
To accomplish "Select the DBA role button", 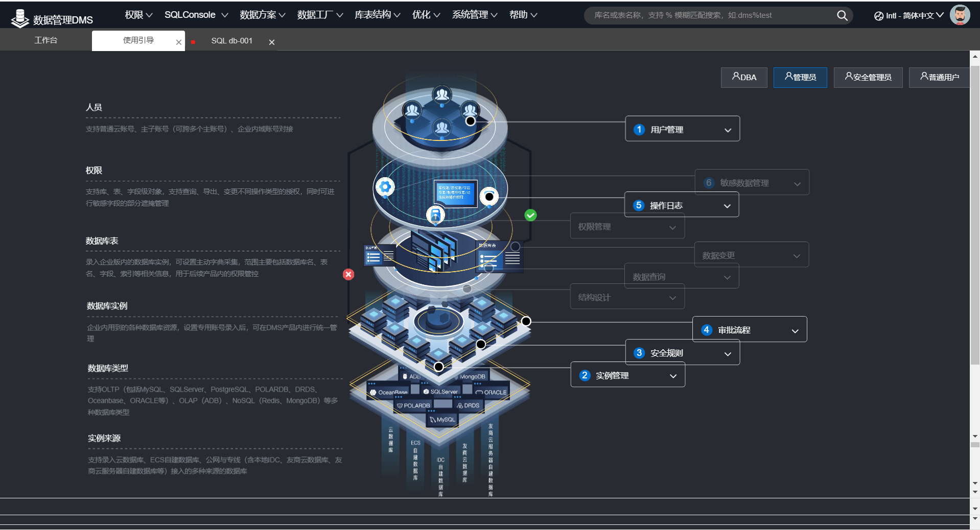I will click(x=744, y=77).
